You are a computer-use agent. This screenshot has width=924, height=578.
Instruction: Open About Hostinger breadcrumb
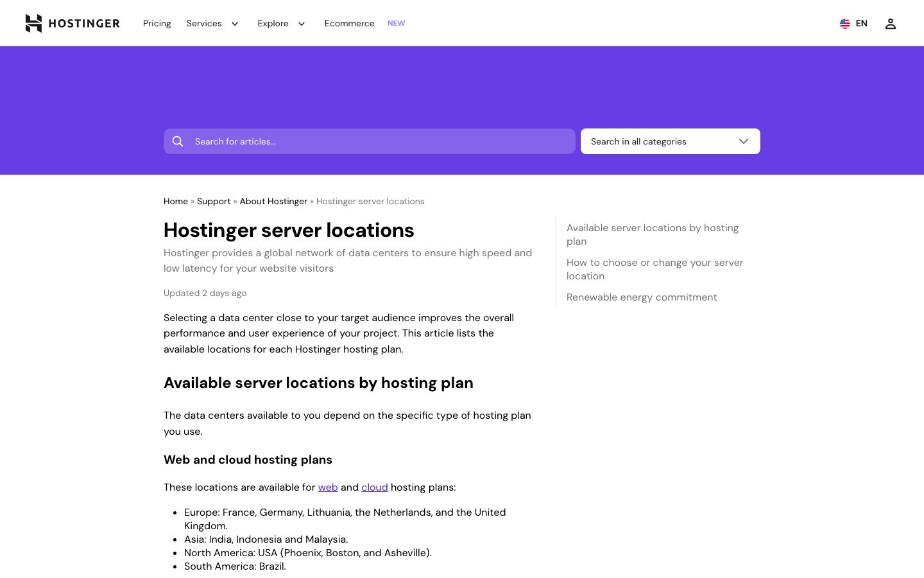[x=273, y=201]
